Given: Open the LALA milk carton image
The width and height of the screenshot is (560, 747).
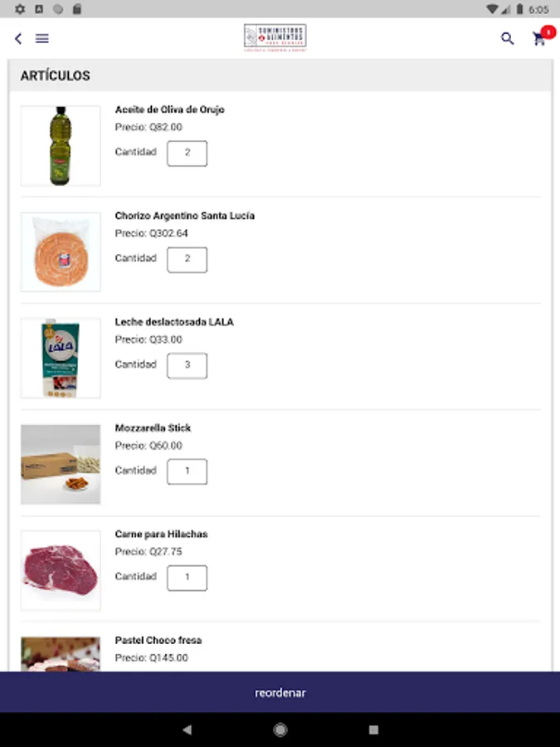Looking at the screenshot, I should [61, 359].
